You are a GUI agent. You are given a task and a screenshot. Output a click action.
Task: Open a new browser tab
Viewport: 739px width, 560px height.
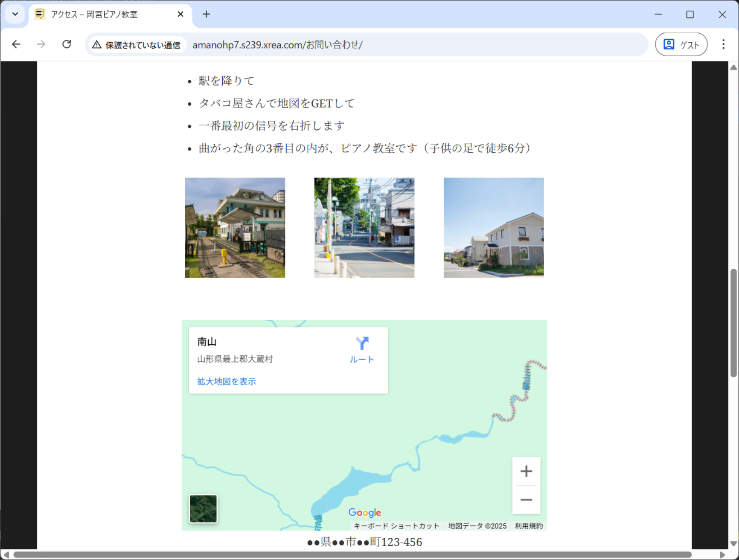206,14
